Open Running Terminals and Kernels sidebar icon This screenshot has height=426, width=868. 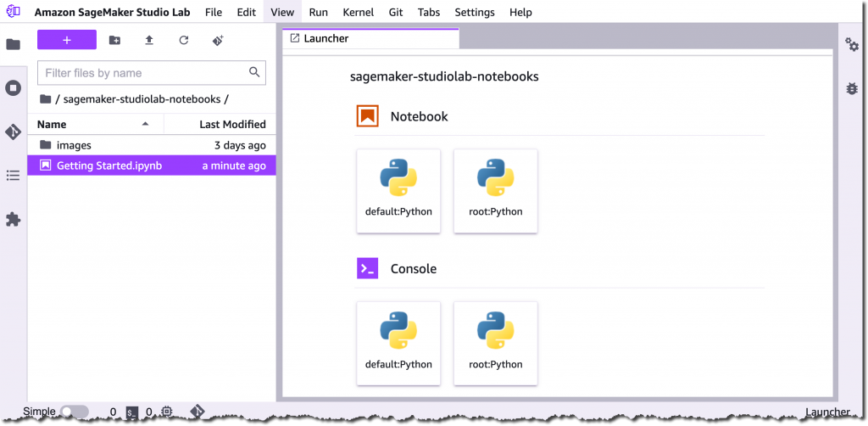point(14,88)
